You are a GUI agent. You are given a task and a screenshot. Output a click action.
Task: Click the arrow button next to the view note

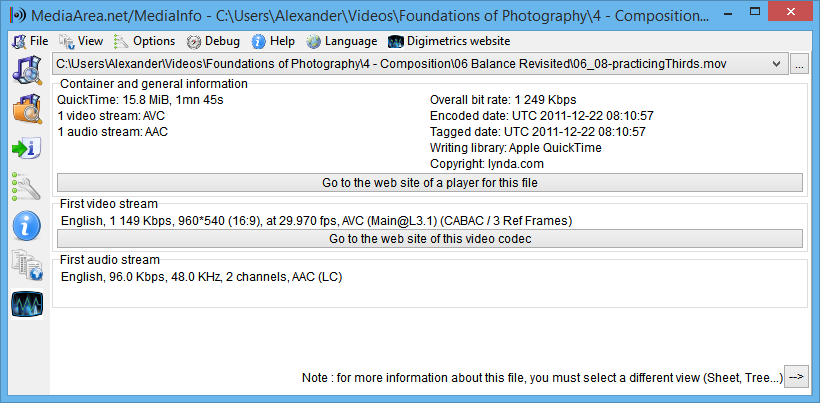pyautogui.click(x=796, y=377)
